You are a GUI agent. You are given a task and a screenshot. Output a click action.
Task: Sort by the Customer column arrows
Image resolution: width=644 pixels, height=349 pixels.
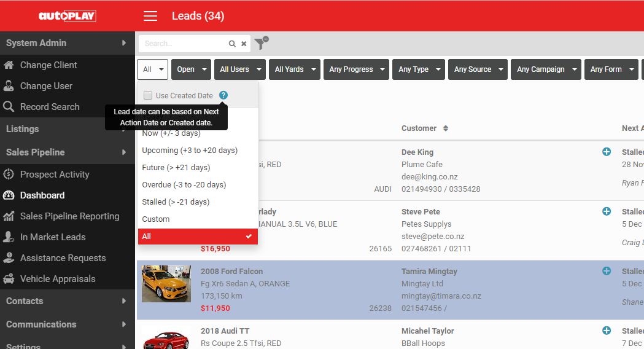[446, 128]
